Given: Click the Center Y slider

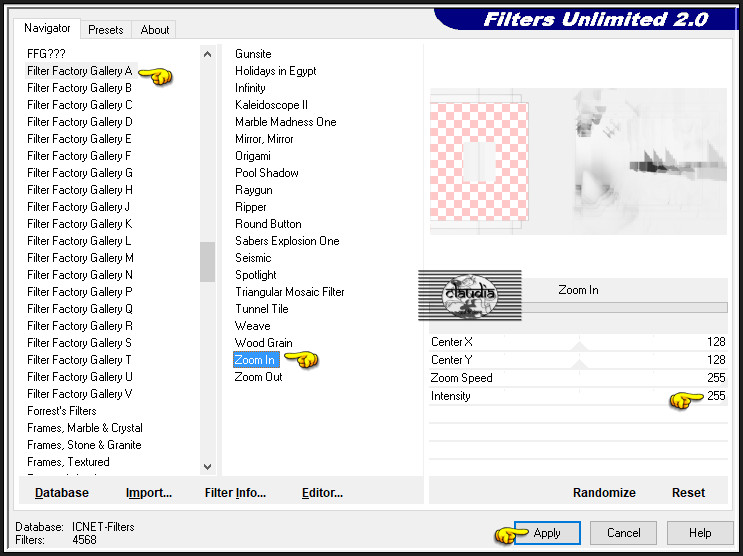Looking at the screenshot, I should [x=578, y=360].
